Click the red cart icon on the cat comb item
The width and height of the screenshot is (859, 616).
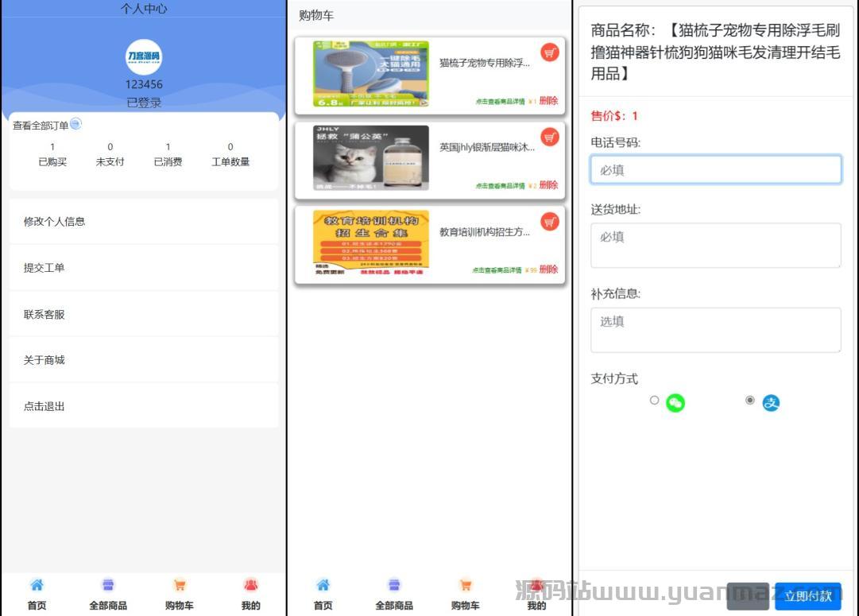click(x=550, y=52)
